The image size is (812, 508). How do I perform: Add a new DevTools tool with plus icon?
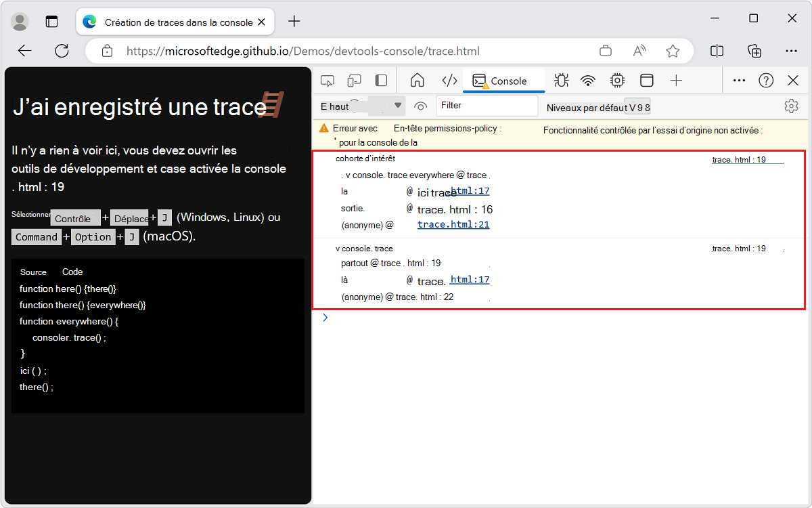pyautogui.click(x=676, y=80)
